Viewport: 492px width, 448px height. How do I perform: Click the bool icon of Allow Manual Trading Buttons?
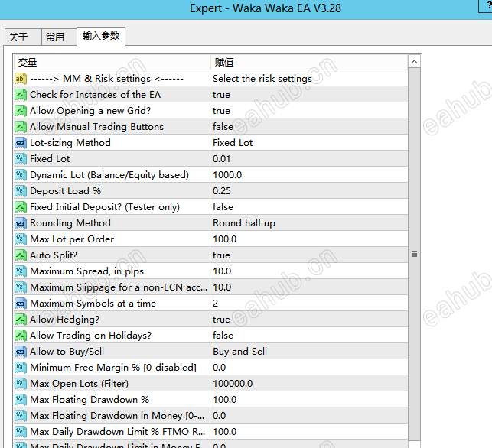point(21,127)
